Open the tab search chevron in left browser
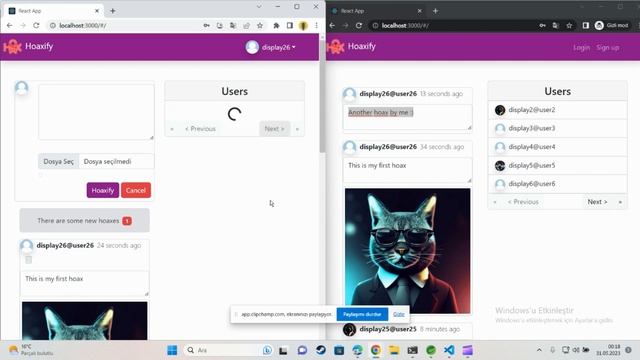640x360 pixels. coord(259,7)
